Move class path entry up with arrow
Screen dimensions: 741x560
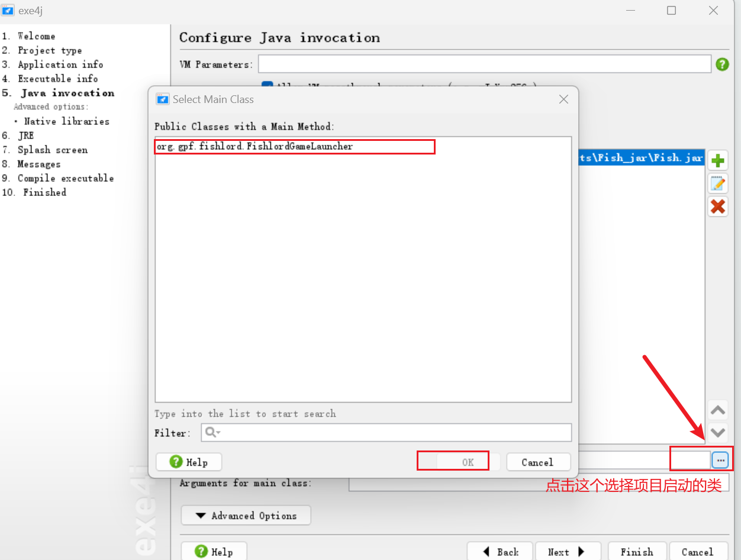pos(718,410)
